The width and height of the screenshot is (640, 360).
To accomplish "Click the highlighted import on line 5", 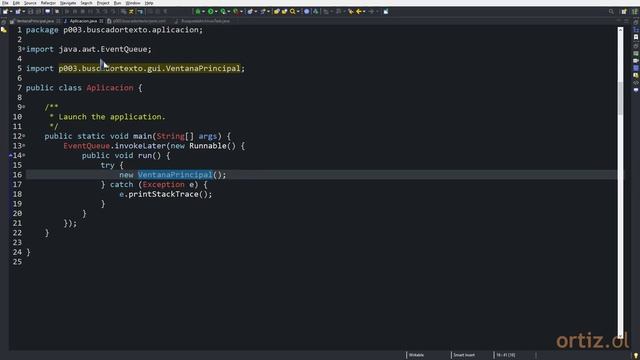I will tap(149, 68).
